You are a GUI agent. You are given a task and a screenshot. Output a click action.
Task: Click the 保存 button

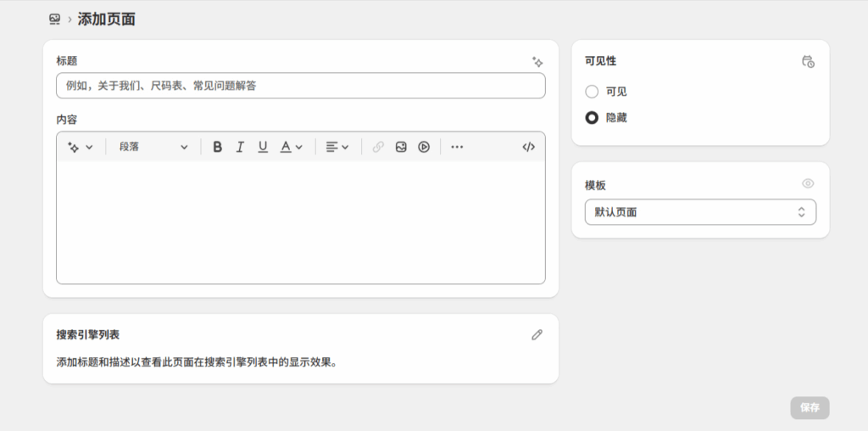tap(810, 407)
